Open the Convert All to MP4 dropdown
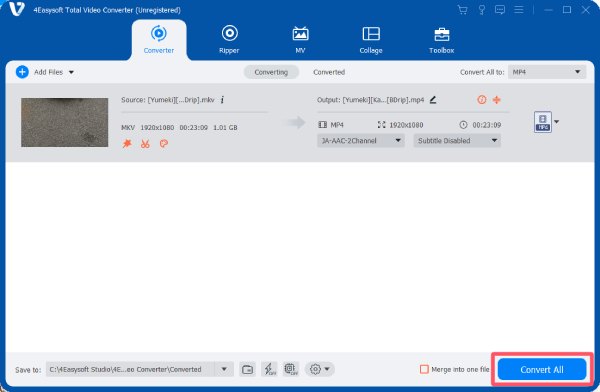The height and width of the screenshot is (392, 600). pos(547,72)
